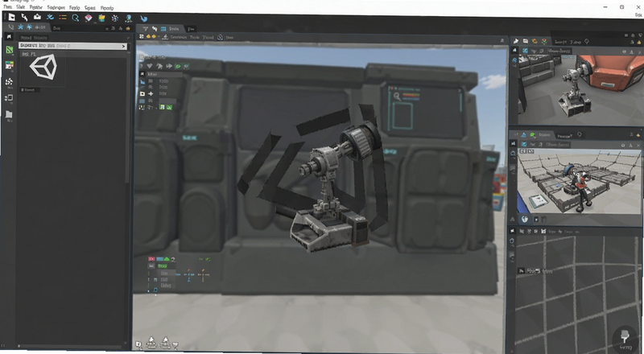The image size is (644, 354).
Task: Select the character on platforms preview thumbnail
Action: click(579, 182)
